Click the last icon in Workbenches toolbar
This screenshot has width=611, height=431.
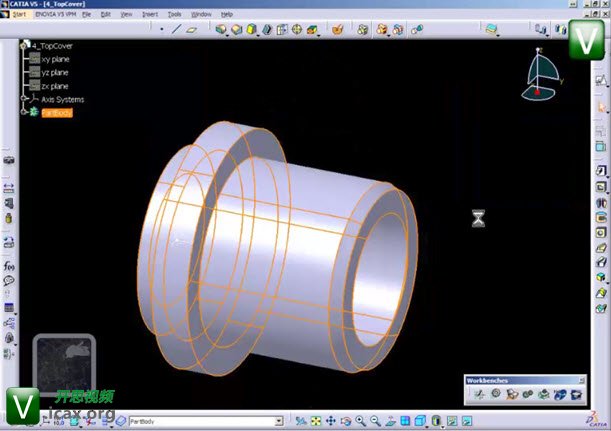point(576,394)
